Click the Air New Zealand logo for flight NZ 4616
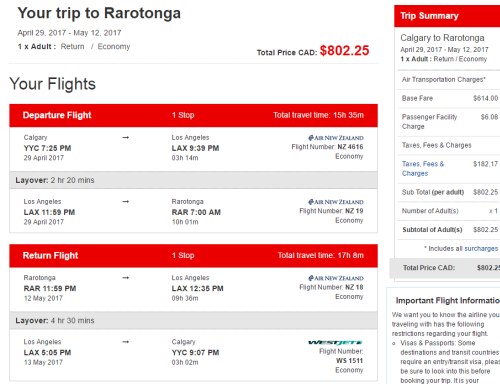The height and width of the screenshot is (384, 500). click(336, 138)
